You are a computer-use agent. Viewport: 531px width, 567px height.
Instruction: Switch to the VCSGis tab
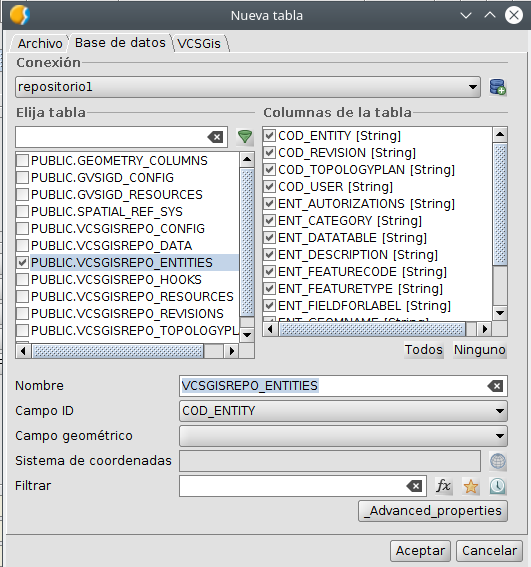click(x=199, y=43)
